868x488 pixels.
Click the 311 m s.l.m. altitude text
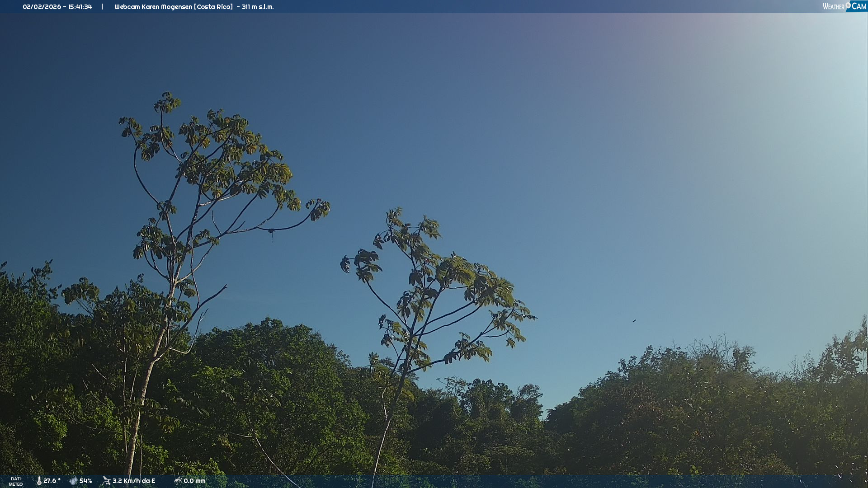(x=258, y=7)
